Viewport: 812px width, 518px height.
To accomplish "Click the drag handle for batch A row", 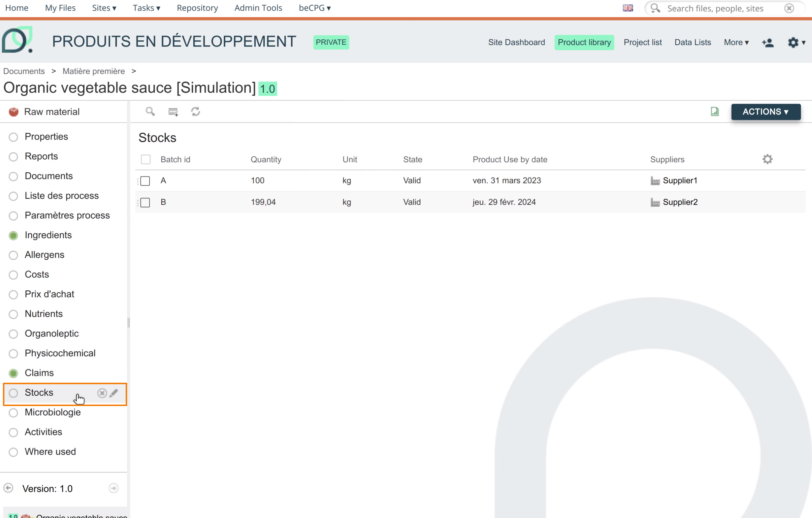I will point(138,181).
